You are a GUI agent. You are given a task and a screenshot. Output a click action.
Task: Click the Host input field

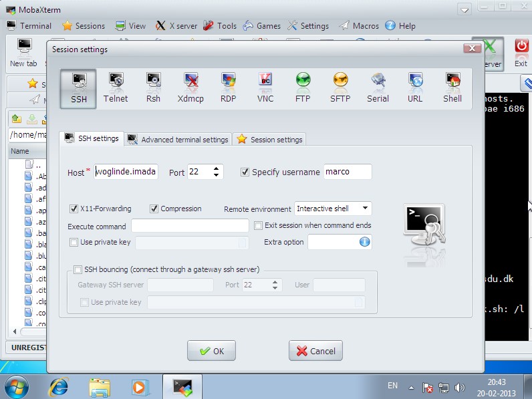click(x=126, y=172)
